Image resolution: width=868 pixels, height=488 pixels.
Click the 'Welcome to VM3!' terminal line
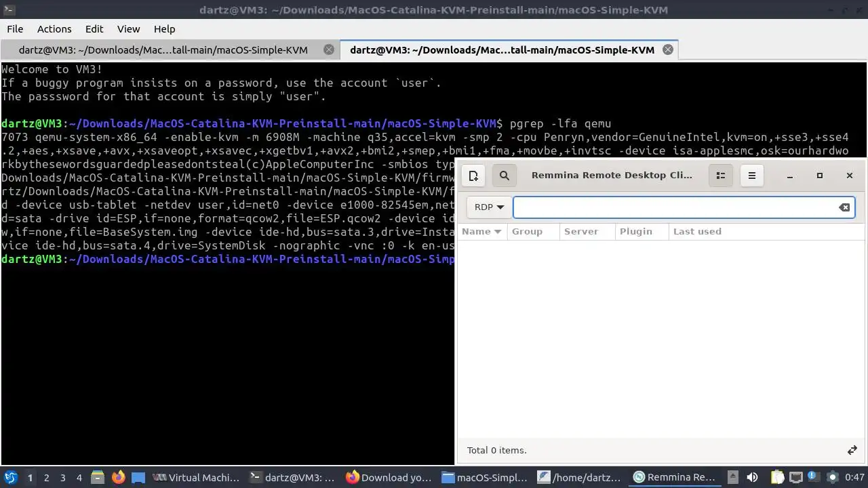[x=52, y=69]
